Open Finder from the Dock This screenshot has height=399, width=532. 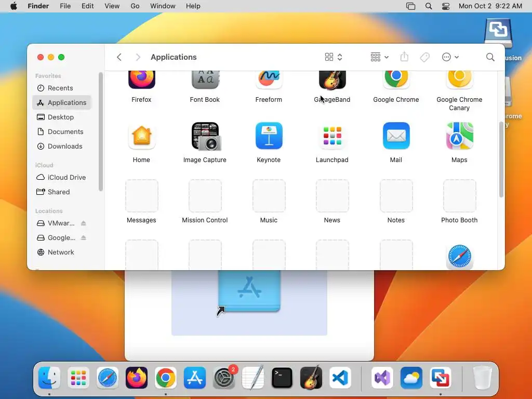(49, 378)
